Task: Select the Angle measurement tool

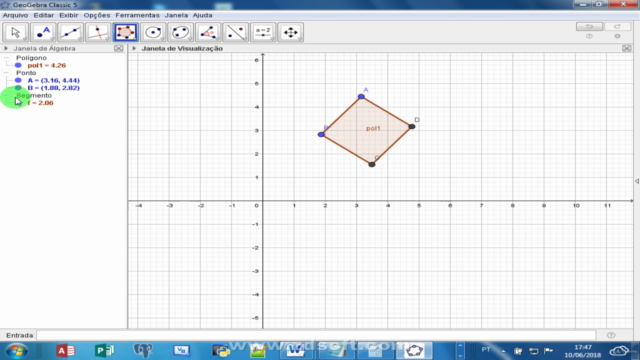Action: click(x=208, y=32)
